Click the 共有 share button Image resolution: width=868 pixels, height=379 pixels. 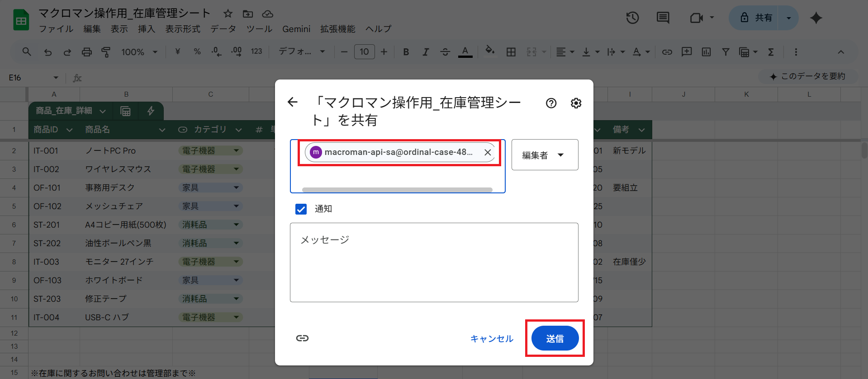pyautogui.click(x=754, y=18)
